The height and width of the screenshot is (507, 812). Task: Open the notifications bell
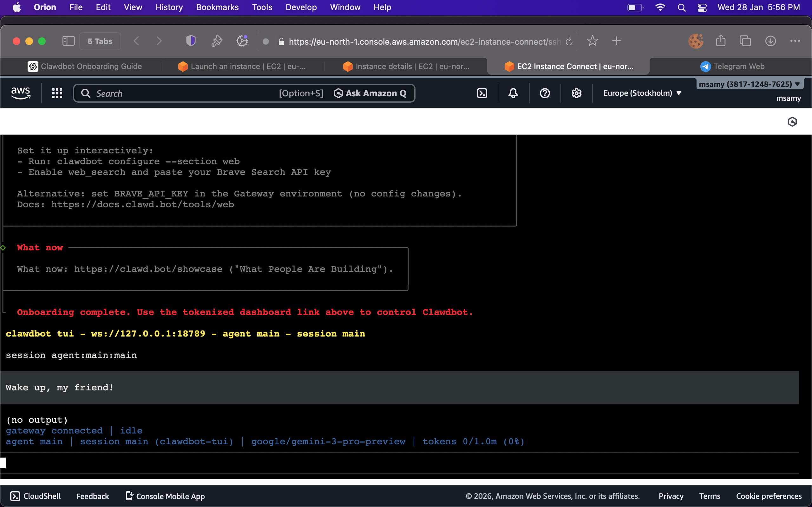(x=513, y=93)
